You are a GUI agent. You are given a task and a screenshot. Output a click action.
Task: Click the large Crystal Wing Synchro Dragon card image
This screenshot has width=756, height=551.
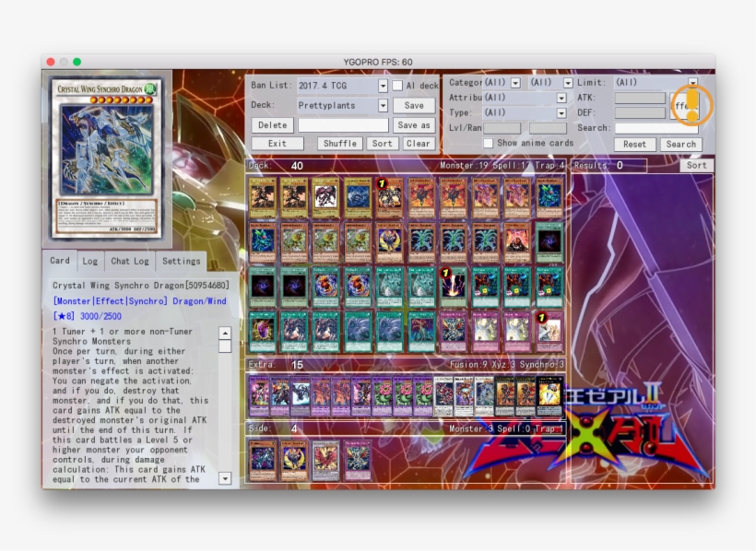coord(107,158)
